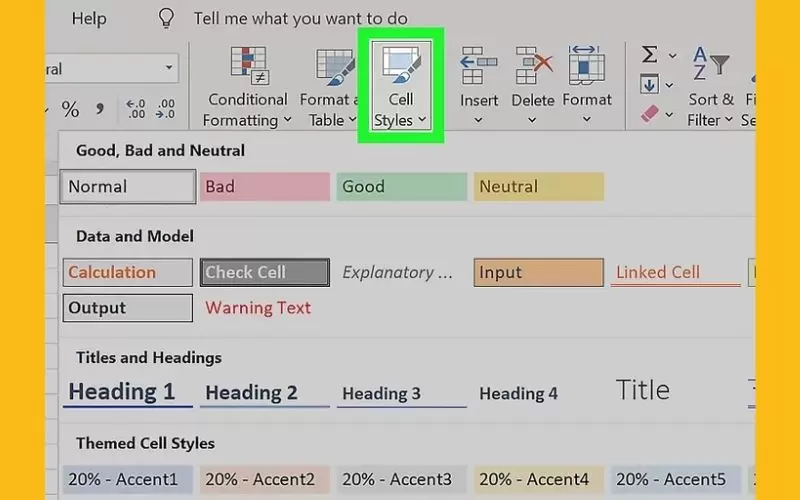Click the Tell me lightbulb icon

(x=166, y=18)
